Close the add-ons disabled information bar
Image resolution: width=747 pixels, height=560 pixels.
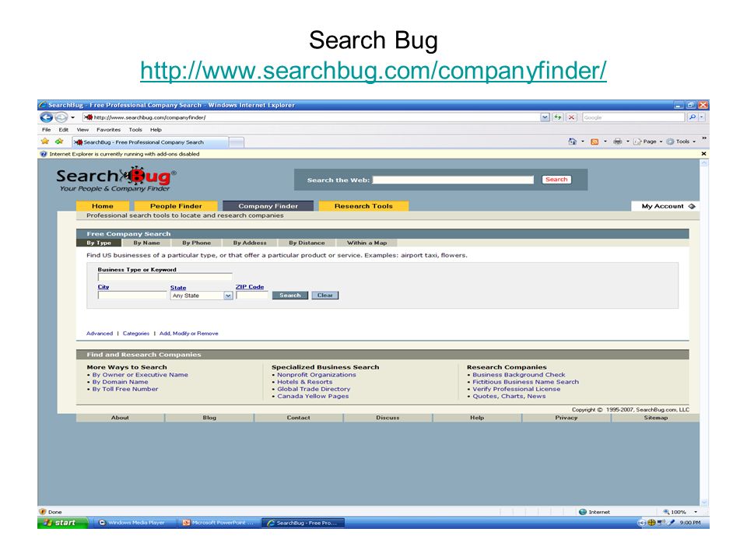click(x=703, y=154)
